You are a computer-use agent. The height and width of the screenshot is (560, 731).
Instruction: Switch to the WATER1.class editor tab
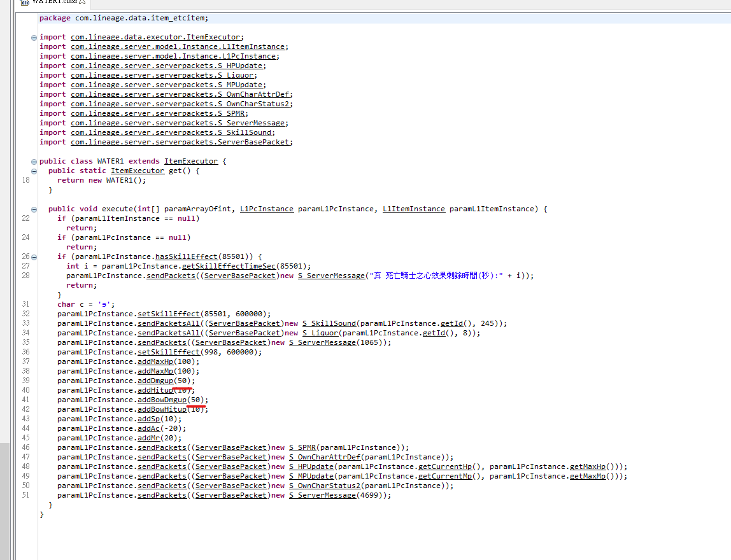point(53,2)
